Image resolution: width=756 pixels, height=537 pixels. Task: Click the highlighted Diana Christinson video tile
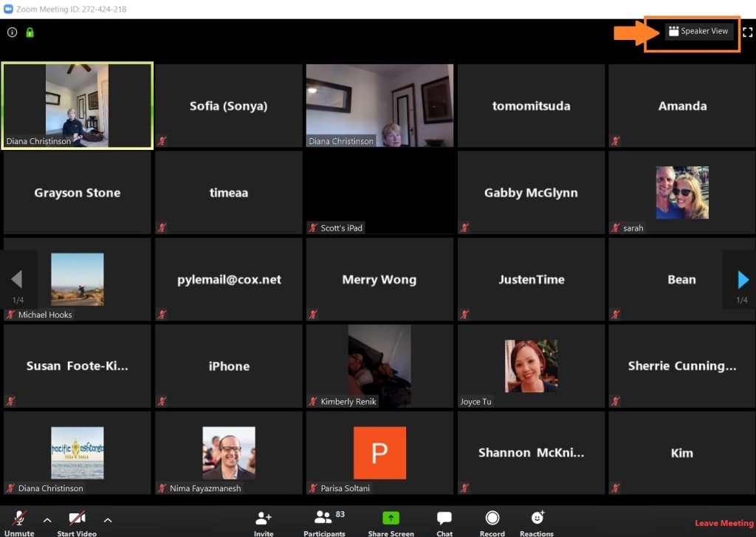pyautogui.click(x=78, y=106)
